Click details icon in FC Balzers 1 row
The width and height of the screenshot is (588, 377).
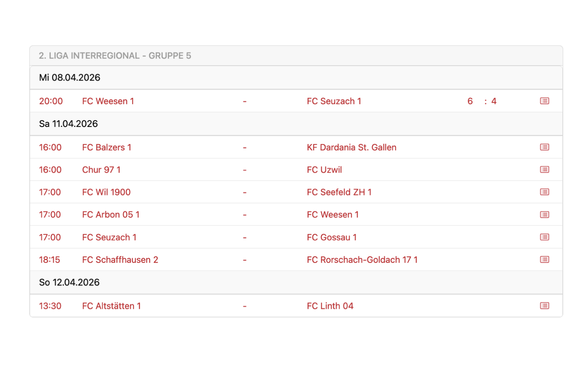click(544, 147)
